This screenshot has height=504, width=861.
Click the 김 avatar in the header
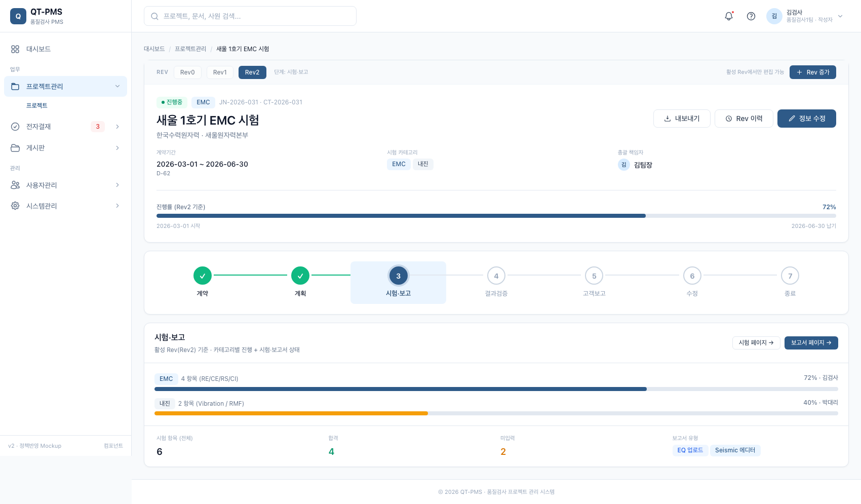pyautogui.click(x=774, y=16)
